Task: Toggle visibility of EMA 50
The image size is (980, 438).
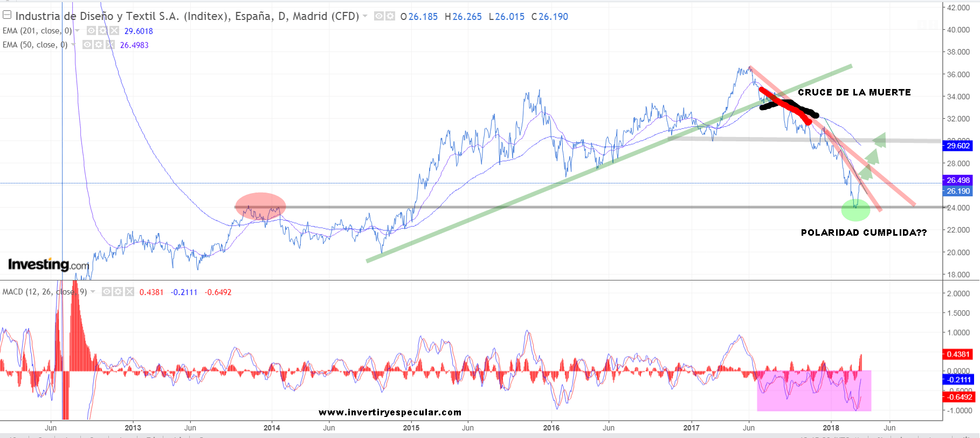Action: tap(87, 45)
